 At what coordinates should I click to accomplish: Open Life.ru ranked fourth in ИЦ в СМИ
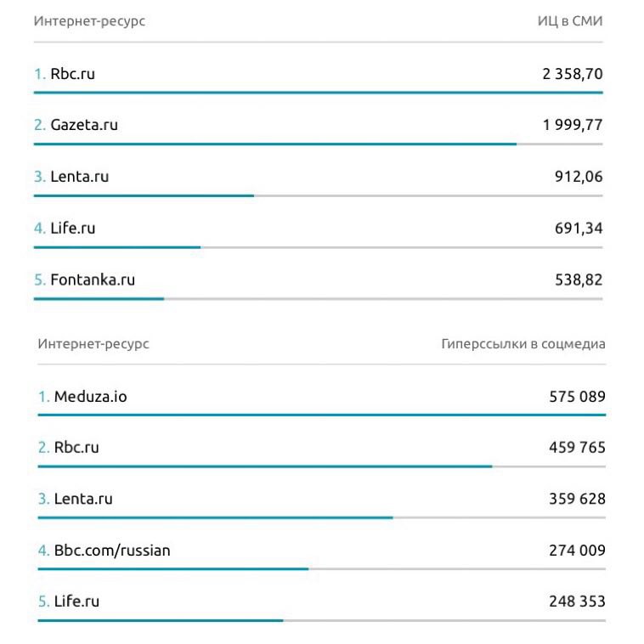[x=72, y=229]
